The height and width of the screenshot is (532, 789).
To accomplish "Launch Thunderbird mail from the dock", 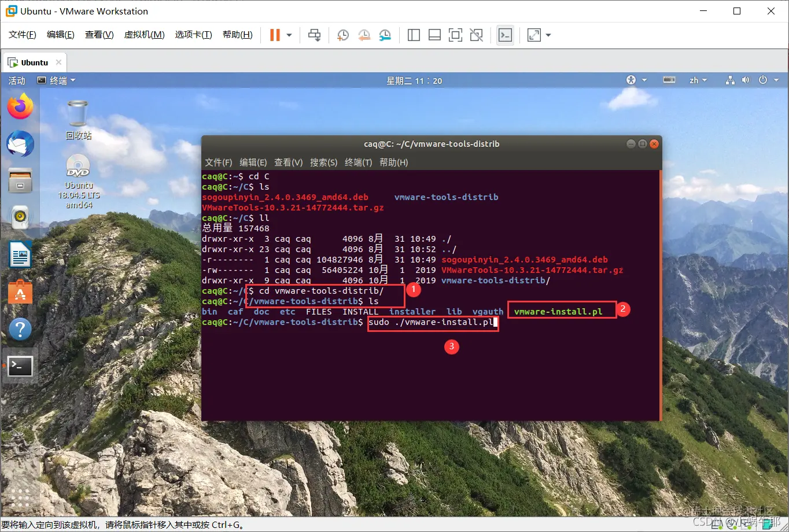I will tap(20, 144).
